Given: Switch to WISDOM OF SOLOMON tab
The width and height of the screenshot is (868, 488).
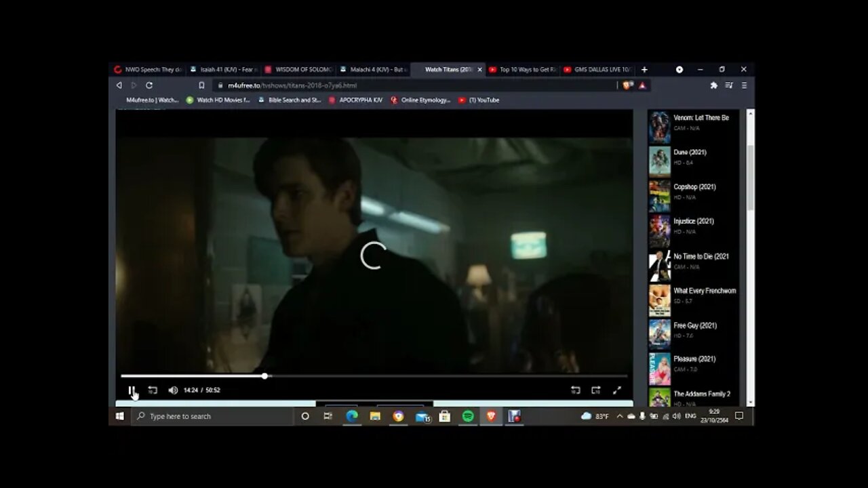Looking at the screenshot, I should point(298,69).
